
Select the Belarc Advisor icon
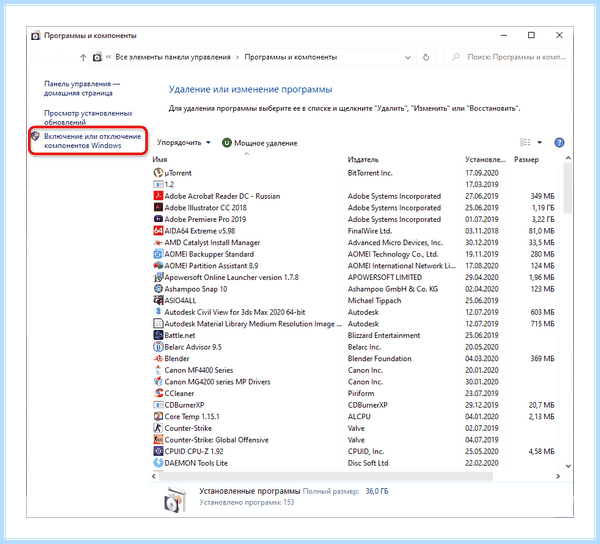(158, 347)
